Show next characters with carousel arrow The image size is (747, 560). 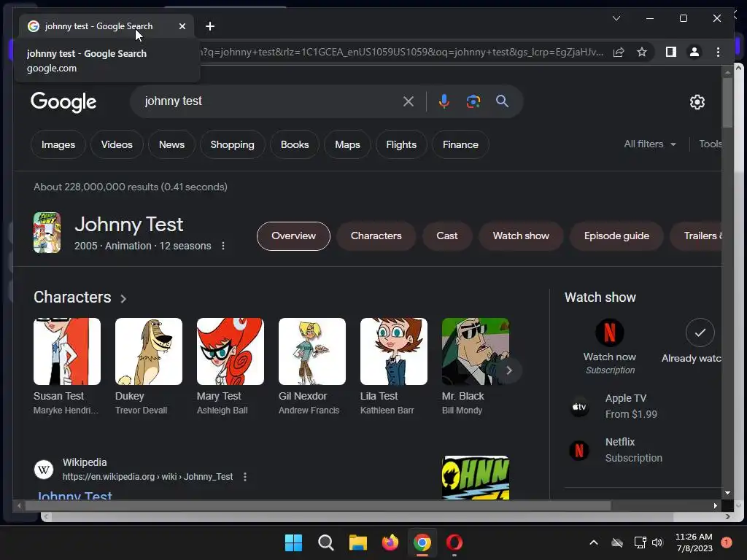point(508,370)
